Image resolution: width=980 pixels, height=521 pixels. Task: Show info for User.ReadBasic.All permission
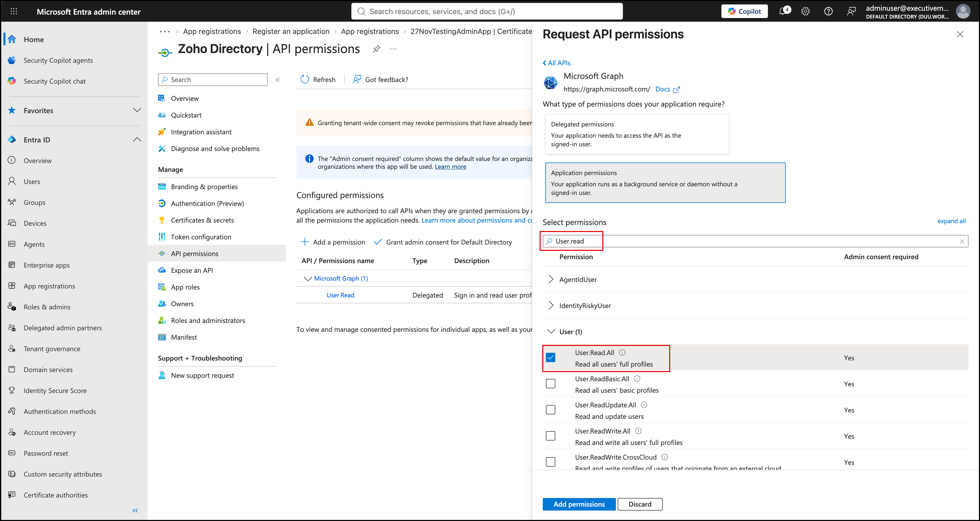[637, 379]
